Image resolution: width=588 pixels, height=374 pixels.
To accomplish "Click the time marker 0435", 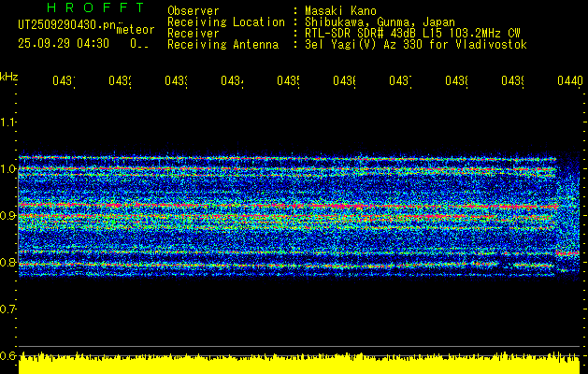I will (x=288, y=81).
